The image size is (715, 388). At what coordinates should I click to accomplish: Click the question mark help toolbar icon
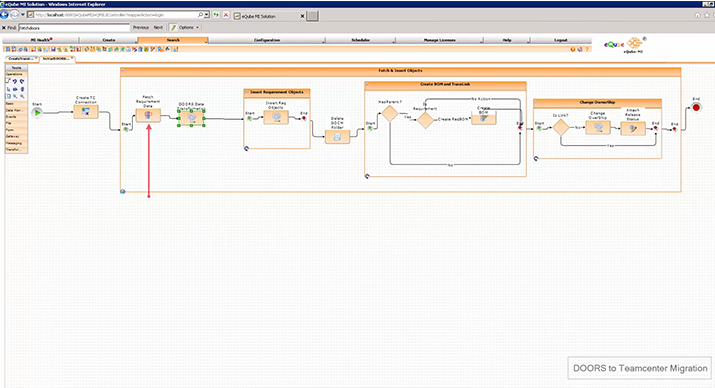pyautogui.click(x=587, y=49)
